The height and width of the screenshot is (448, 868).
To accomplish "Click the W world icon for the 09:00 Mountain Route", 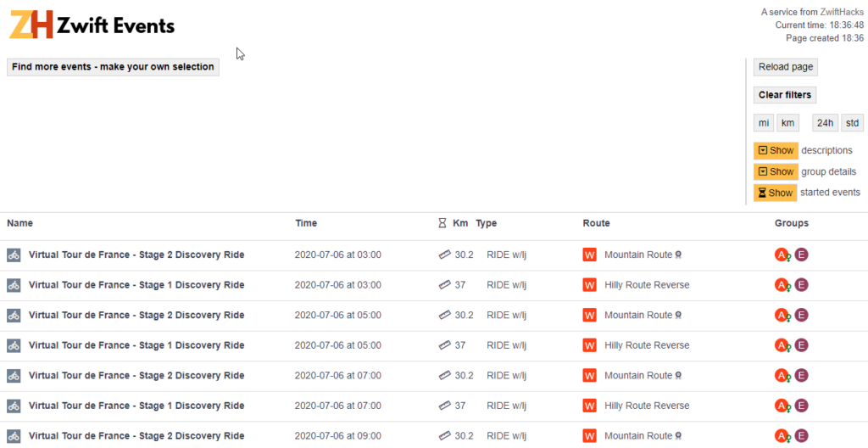I will [x=590, y=436].
